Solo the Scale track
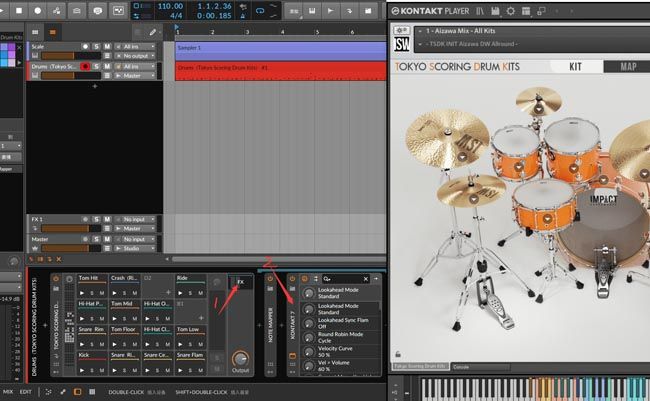This screenshot has width=650, height=401. [96, 46]
